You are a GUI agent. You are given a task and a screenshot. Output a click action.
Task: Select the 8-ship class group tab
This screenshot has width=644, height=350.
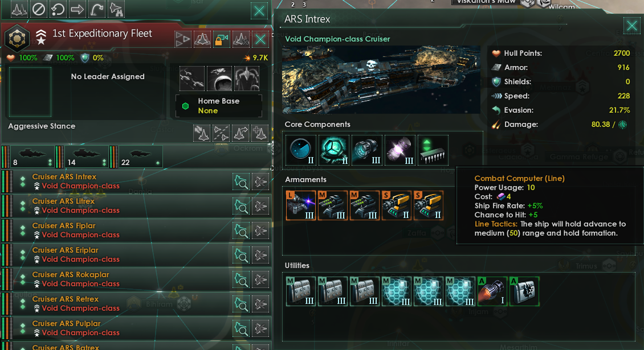pos(28,157)
